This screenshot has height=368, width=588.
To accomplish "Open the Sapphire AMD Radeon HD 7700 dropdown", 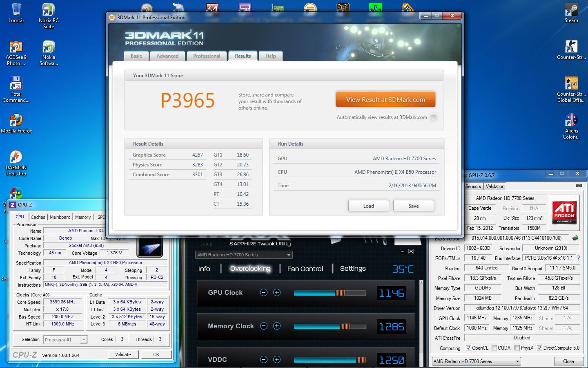I will 244,255.
